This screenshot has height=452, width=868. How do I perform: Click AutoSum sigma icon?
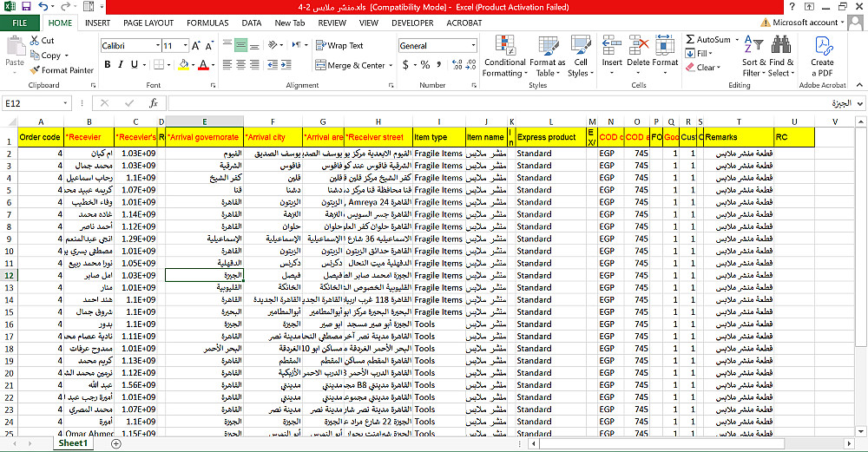tap(690, 39)
